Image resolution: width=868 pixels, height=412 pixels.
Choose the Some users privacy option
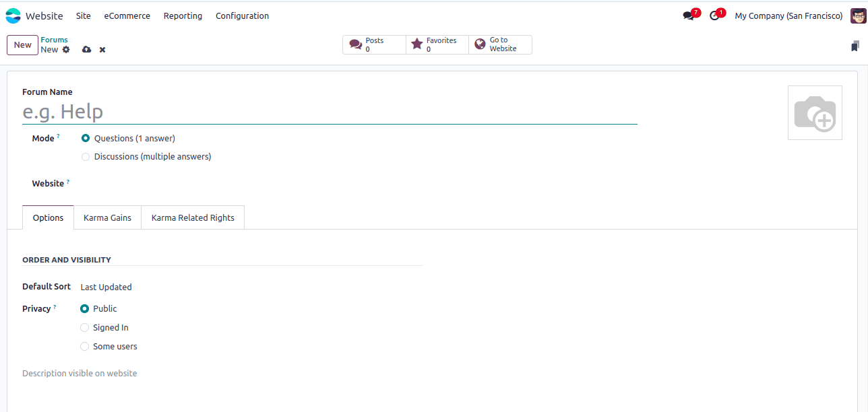pos(85,346)
